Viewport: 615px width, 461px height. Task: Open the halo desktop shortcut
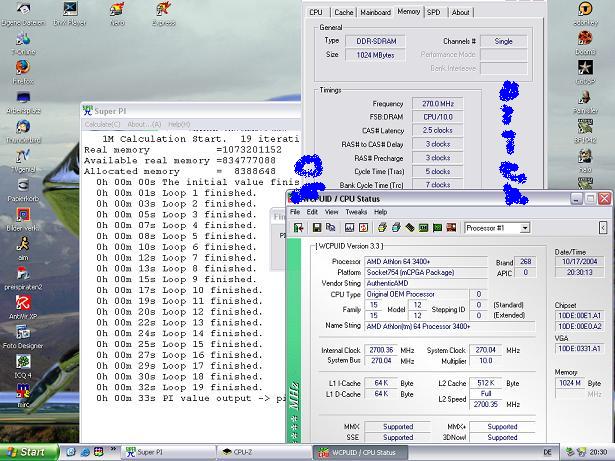[585, 161]
